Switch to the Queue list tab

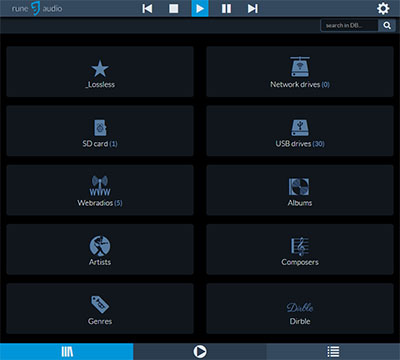point(333,352)
